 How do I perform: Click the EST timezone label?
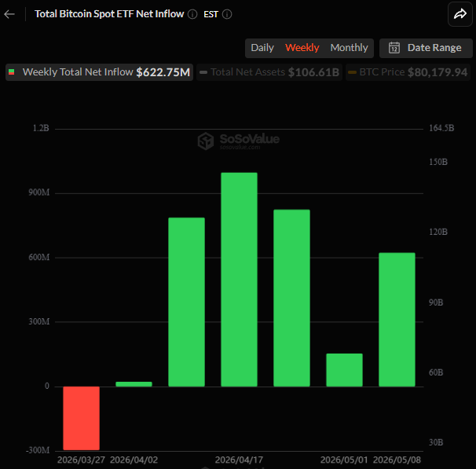tap(211, 14)
